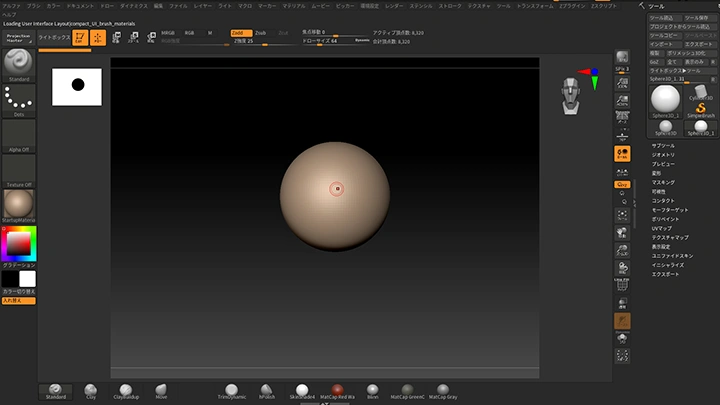Expand the 表示設定 subpalette
This screenshot has height=405, width=720.
pos(661,247)
